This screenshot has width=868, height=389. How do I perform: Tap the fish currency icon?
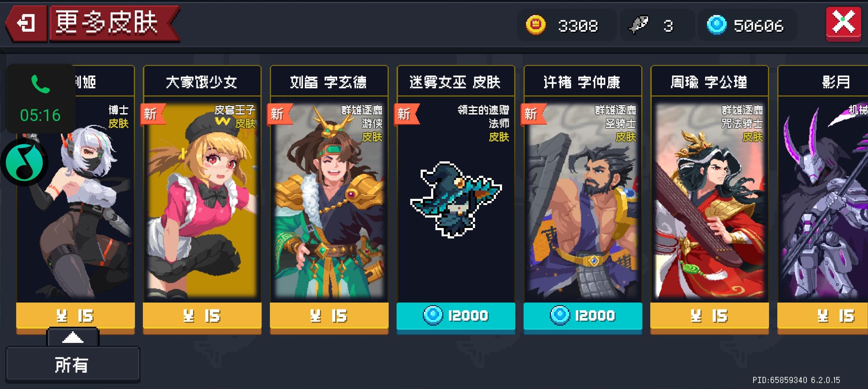(638, 25)
